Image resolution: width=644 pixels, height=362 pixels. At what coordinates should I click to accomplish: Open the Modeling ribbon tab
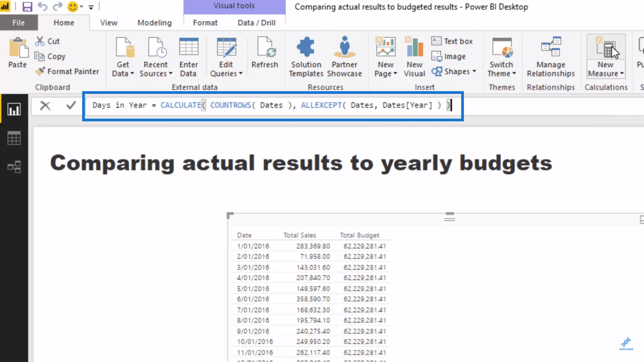(154, 23)
